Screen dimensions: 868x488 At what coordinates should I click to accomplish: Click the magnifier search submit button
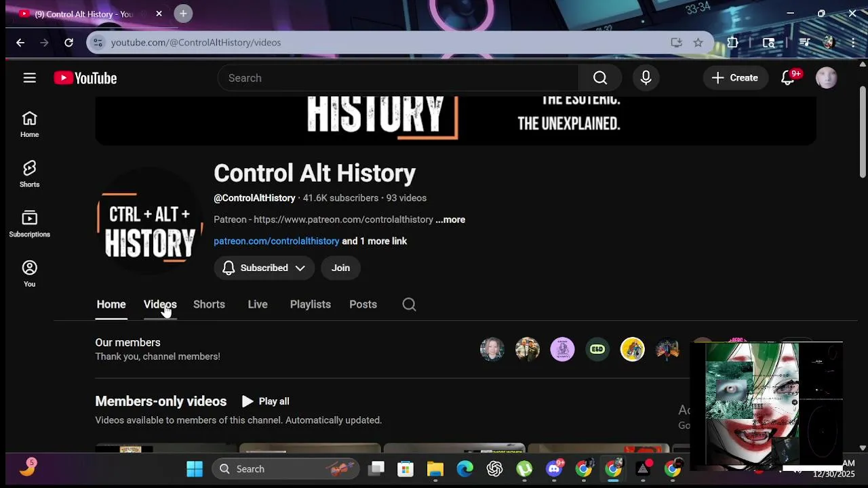(600, 78)
